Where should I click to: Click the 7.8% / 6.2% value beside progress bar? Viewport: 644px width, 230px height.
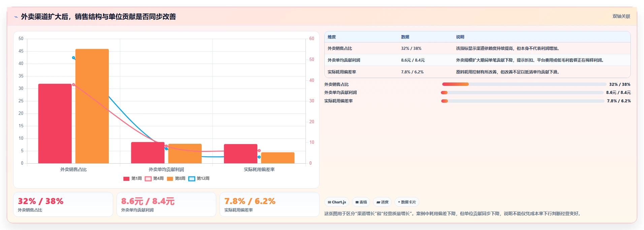[x=619, y=101]
